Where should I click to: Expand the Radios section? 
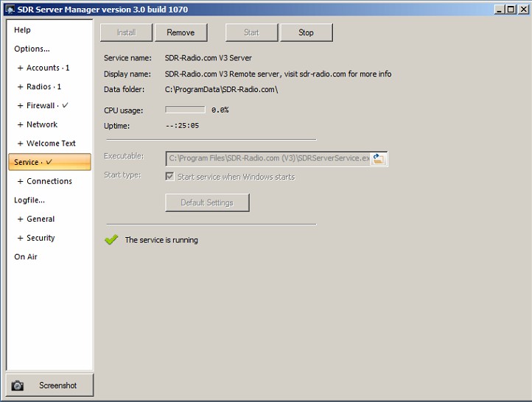point(20,87)
